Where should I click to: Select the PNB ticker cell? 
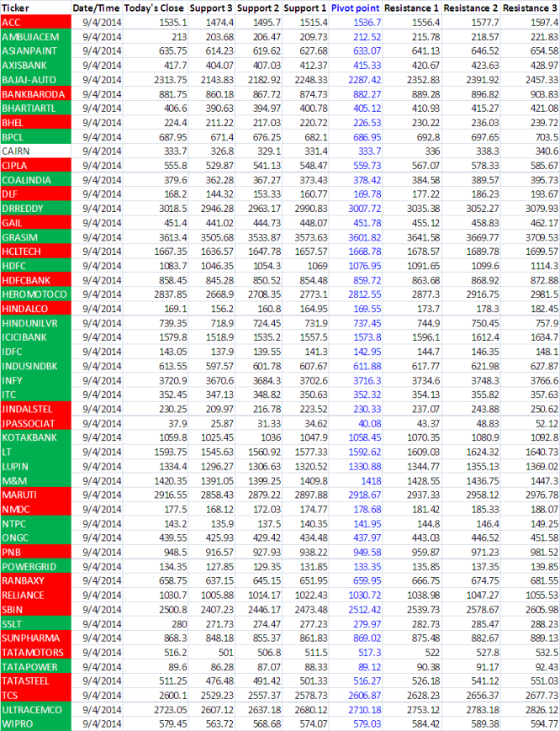click(x=36, y=552)
